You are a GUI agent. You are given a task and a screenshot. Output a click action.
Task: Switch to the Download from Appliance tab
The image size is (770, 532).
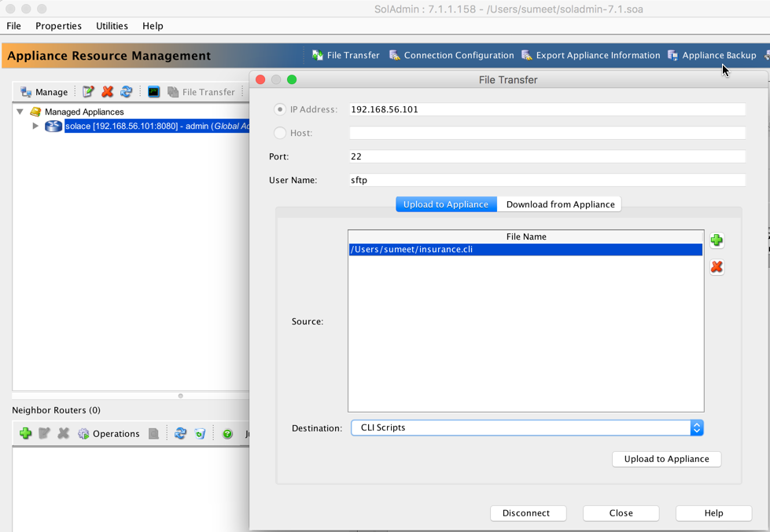click(x=560, y=204)
